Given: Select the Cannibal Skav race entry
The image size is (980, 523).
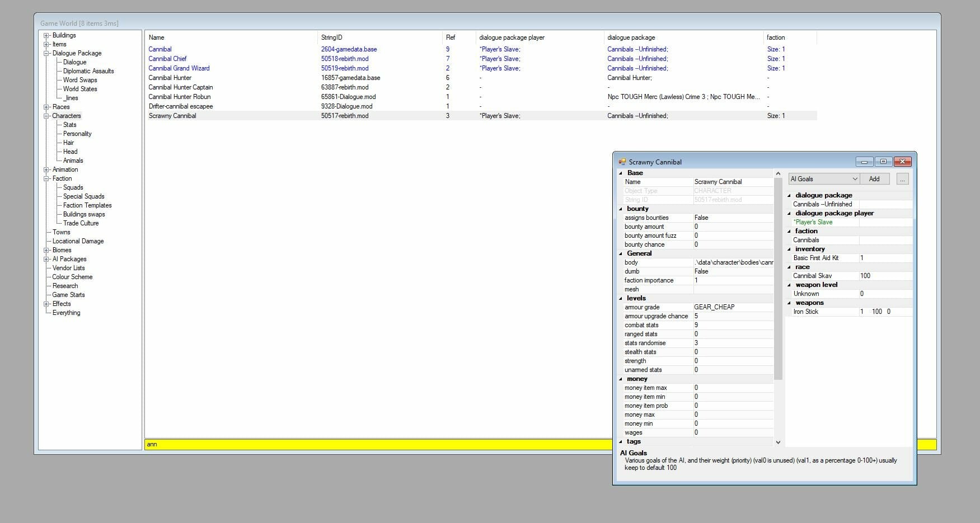Looking at the screenshot, I should click(812, 276).
